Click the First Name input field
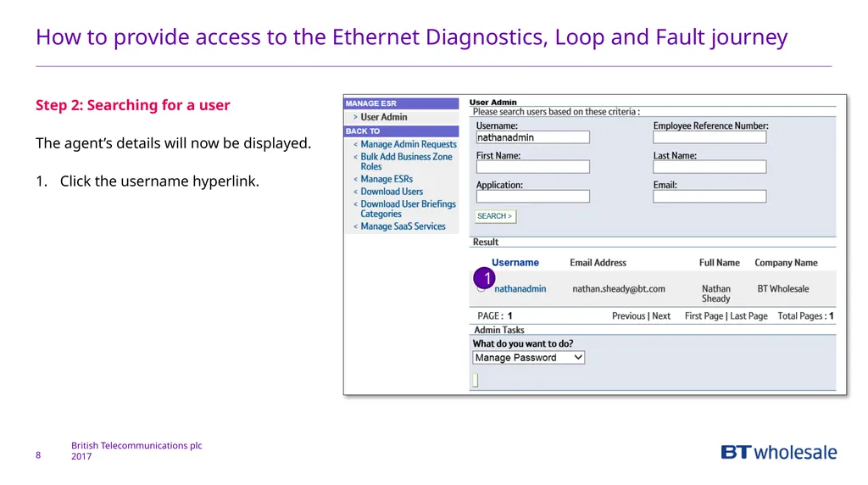The image size is (868, 485). pyautogui.click(x=532, y=167)
